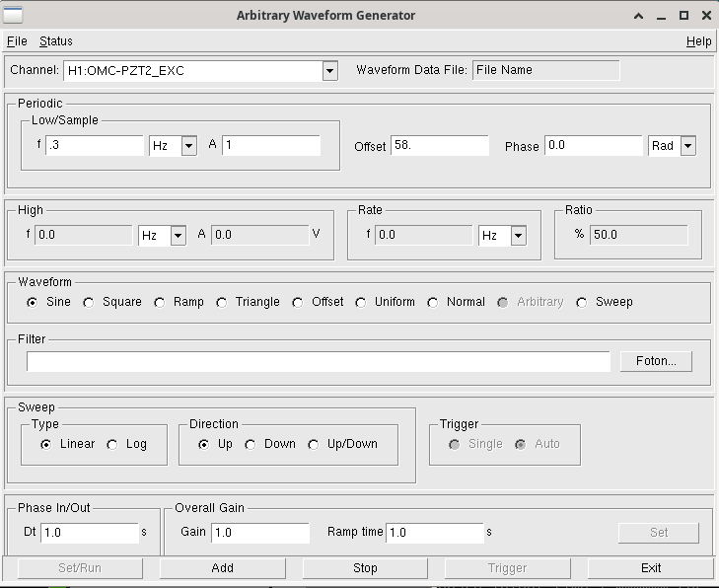Expand the Low/Sample frequency Hz unit dropdown
Image resolution: width=719 pixels, height=588 pixels.
189,146
